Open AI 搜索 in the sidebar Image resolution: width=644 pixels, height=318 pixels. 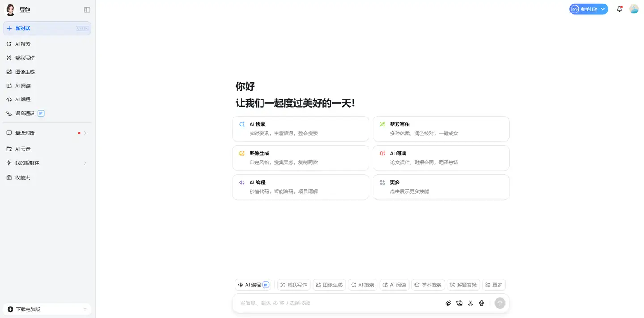click(47, 44)
